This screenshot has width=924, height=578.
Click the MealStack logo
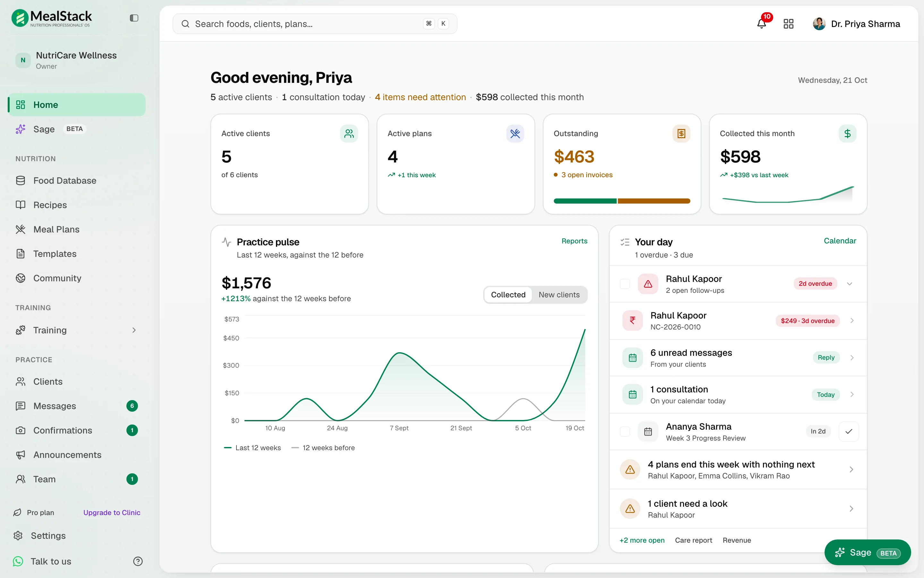point(52,18)
